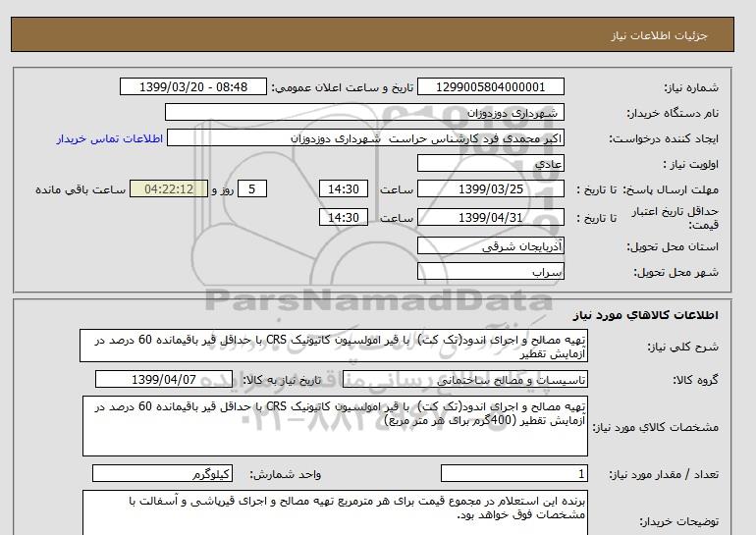Screen dimensions: 756x535
Task: Click the label واحد شمارش
Action: click(286, 474)
